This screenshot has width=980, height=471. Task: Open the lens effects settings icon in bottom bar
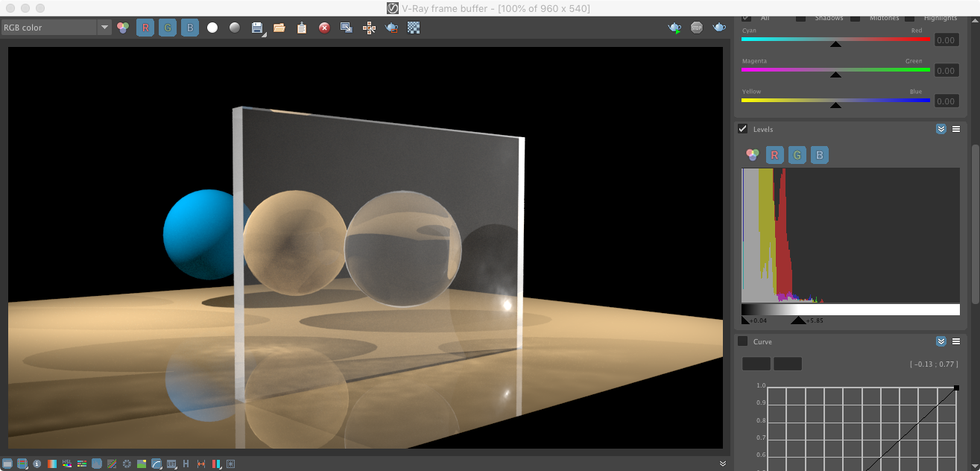pos(231,464)
